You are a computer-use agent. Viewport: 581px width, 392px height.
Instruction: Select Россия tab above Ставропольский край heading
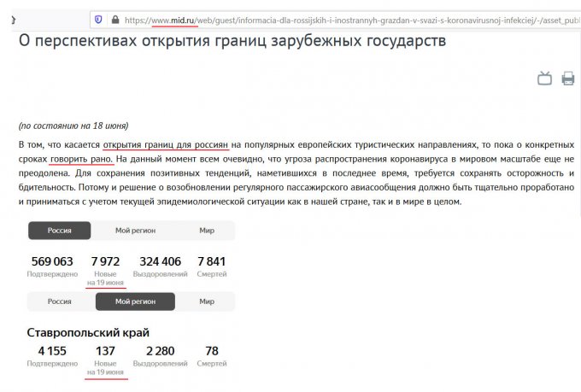click(x=59, y=301)
